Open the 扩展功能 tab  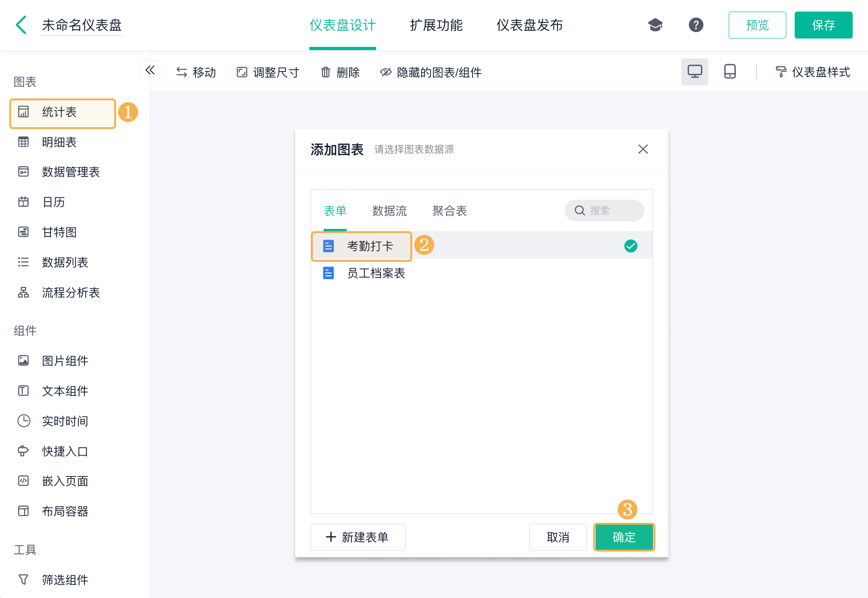point(436,25)
